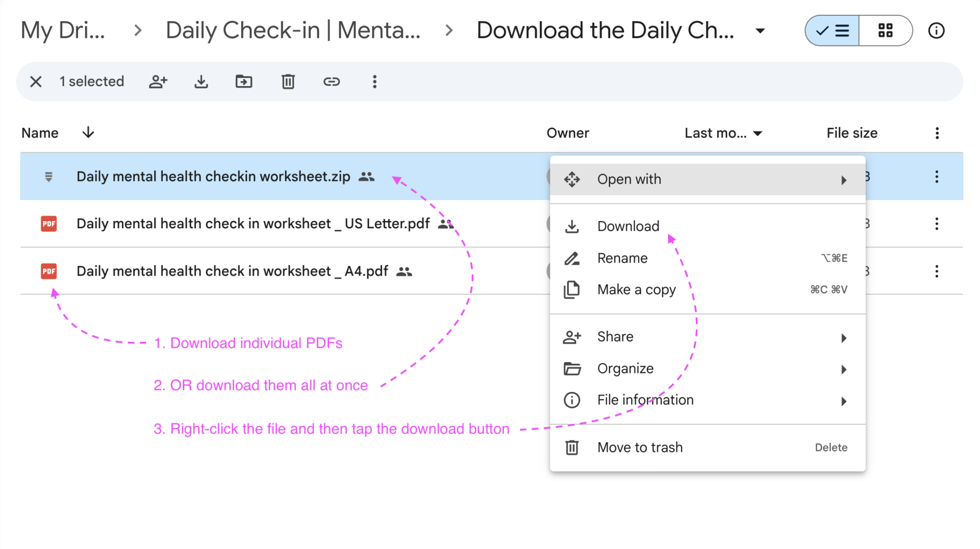980x549 pixels.
Task: Expand the Share submenu arrow
Action: 844,338
